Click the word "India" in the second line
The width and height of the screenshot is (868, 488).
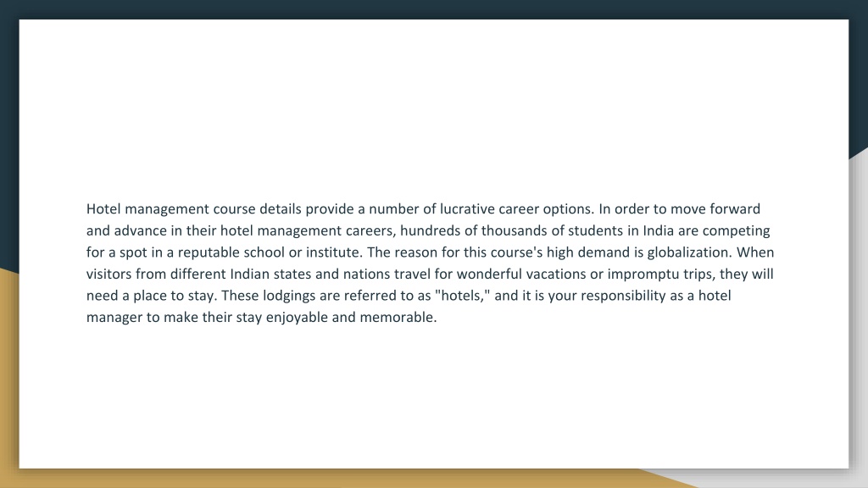(x=658, y=230)
